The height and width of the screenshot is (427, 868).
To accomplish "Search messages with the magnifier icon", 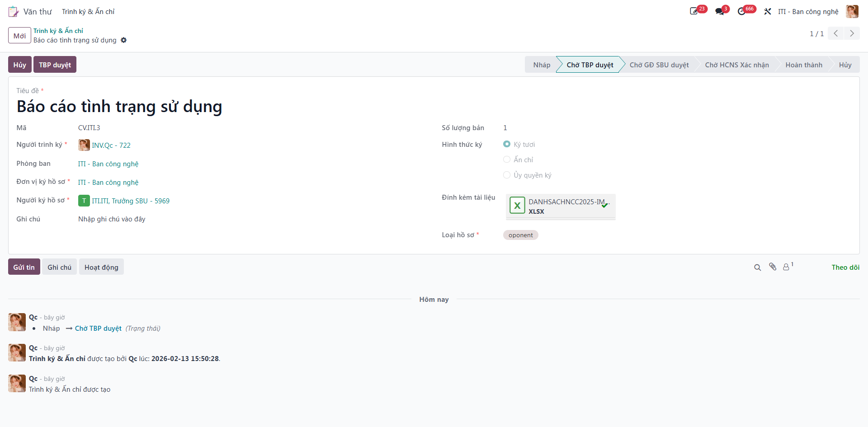I will (758, 267).
